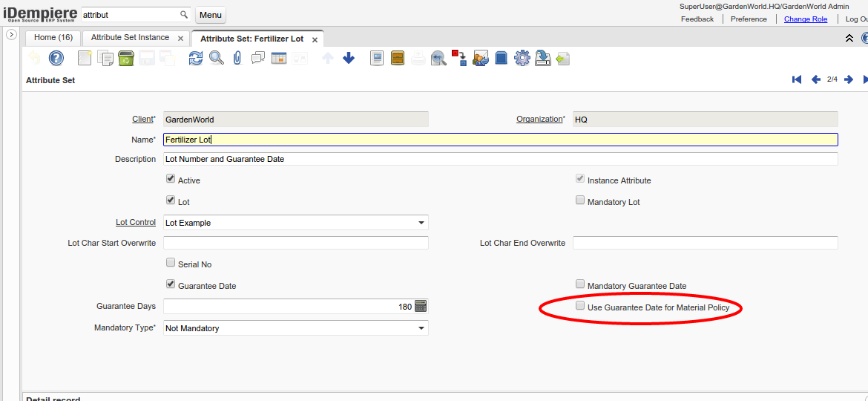Screen dimensions: 868x401
Task: Open the Process gear icon
Action: [522, 58]
